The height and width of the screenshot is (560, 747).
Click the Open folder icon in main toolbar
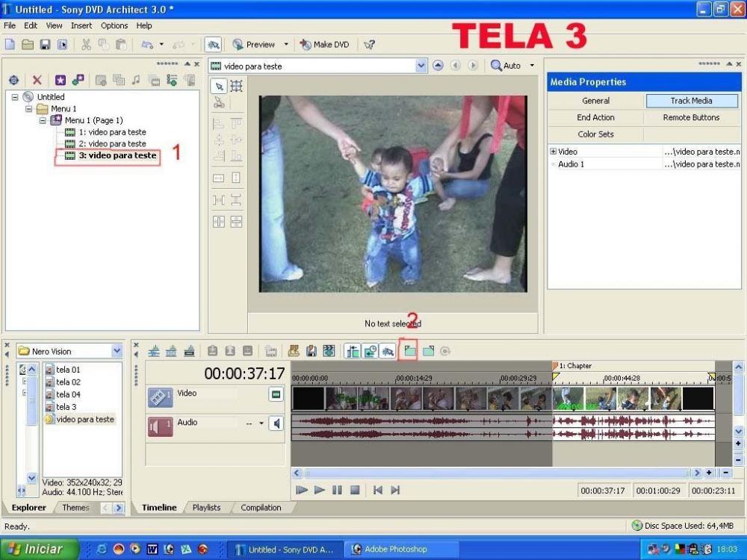pos(28,45)
